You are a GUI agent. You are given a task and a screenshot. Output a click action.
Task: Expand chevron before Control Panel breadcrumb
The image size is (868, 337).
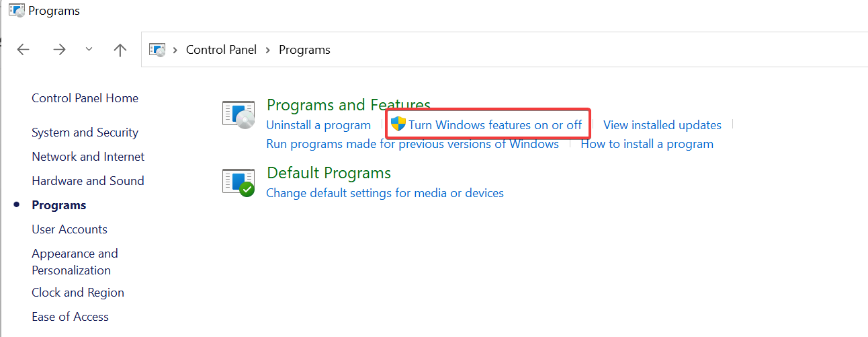(176, 50)
